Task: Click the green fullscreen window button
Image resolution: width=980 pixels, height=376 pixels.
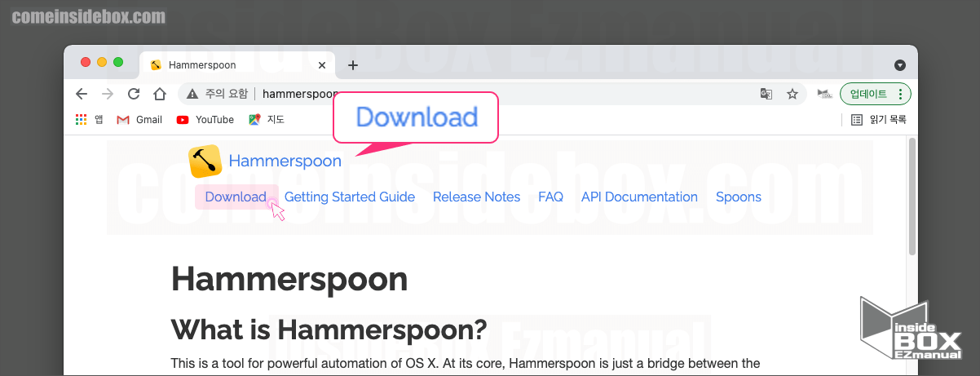Action: click(118, 62)
